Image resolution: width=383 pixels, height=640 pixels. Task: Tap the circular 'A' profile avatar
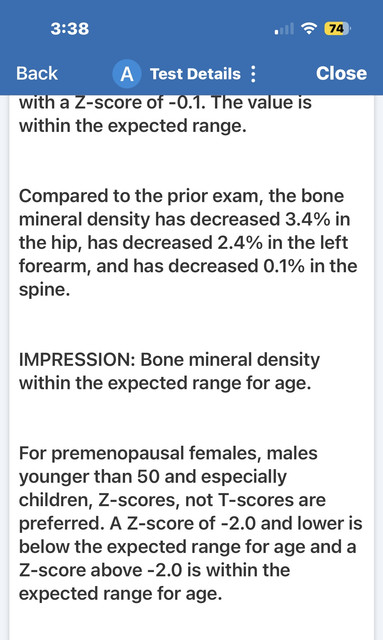[x=127, y=74]
